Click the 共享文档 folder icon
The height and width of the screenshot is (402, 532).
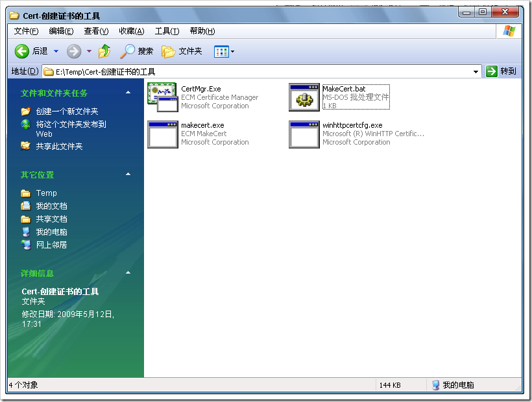click(x=26, y=219)
